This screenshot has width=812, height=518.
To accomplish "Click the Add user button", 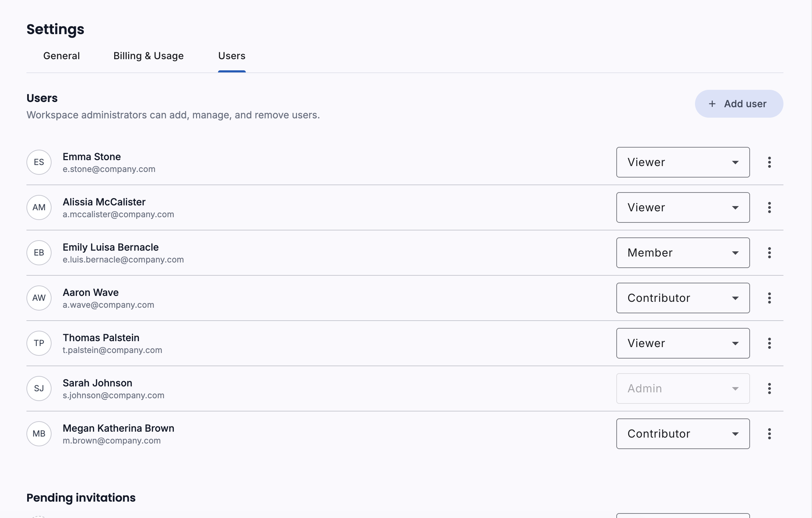I will pyautogui.click(x=739, y=104).
